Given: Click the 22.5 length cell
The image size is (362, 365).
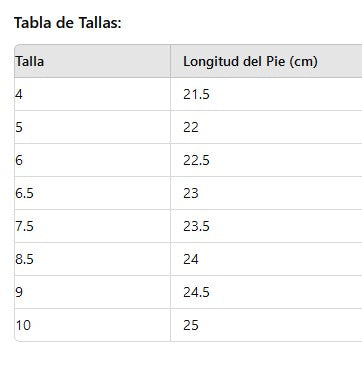Looking at the screenshot, I should pyautogui.click(x=266, y=160).
